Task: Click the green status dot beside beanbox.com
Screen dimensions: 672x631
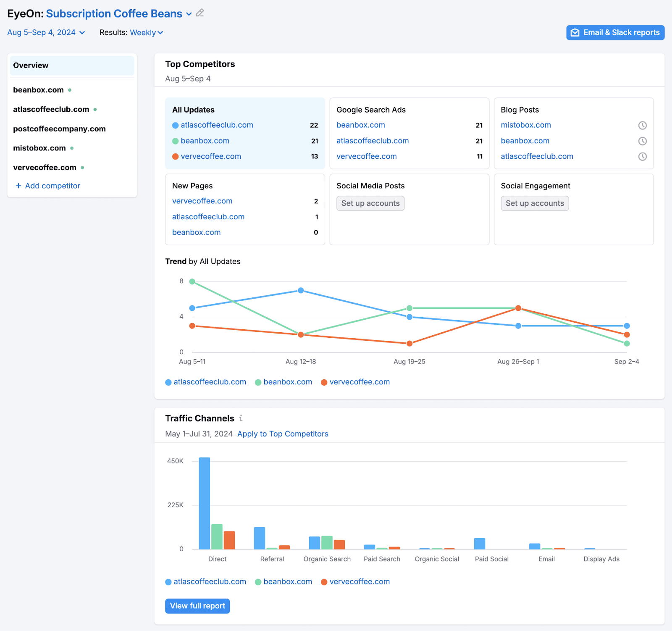Action: 69,89
